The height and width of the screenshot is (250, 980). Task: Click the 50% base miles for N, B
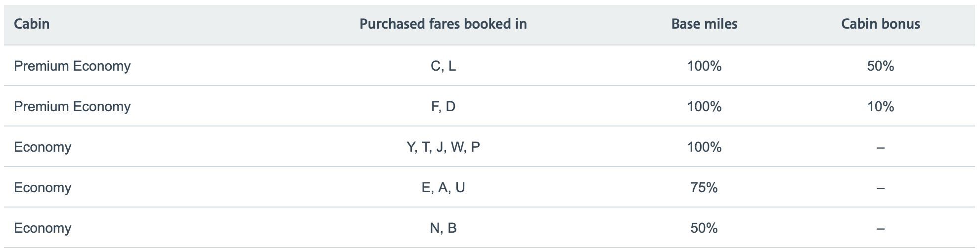coord(704,228)
